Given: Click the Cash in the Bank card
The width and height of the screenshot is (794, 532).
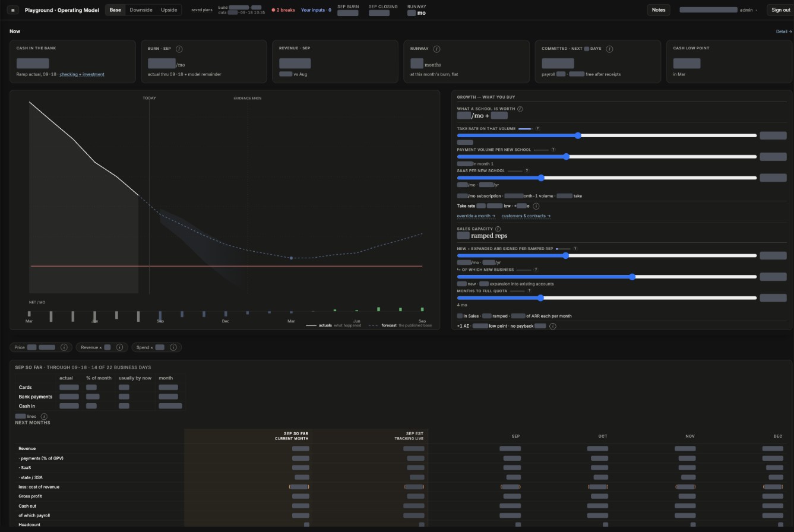Looking at the screenshot, I should (72, 61).
